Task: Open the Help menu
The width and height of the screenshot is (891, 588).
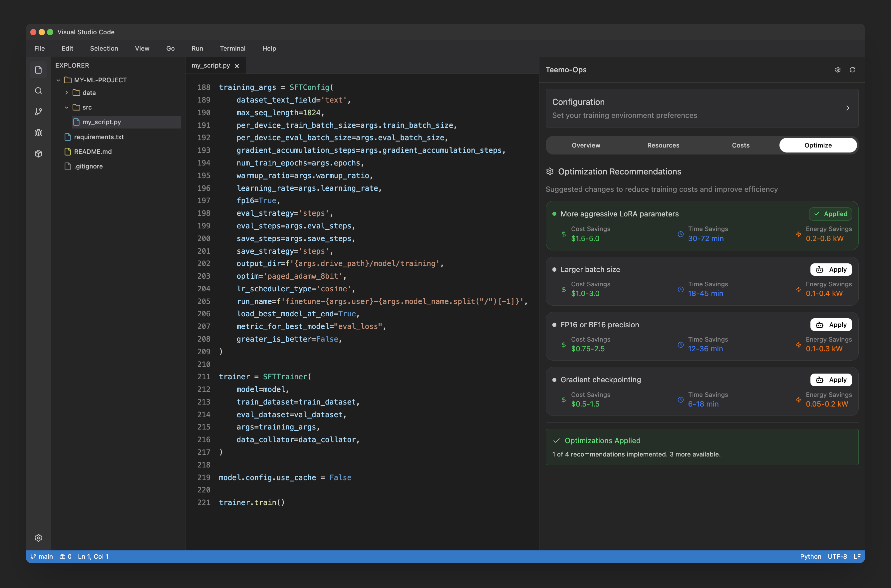Action: (269, 48)
